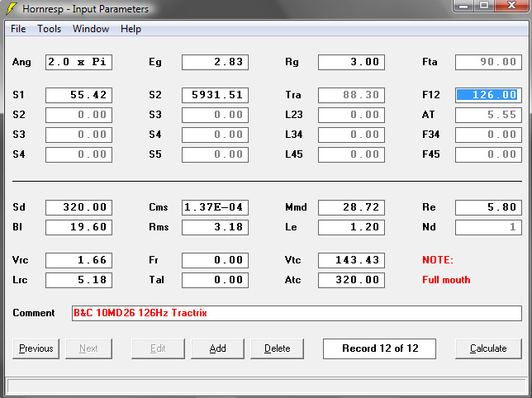
Task: Add a new record with Add button
Action: [x=217, y=348]
